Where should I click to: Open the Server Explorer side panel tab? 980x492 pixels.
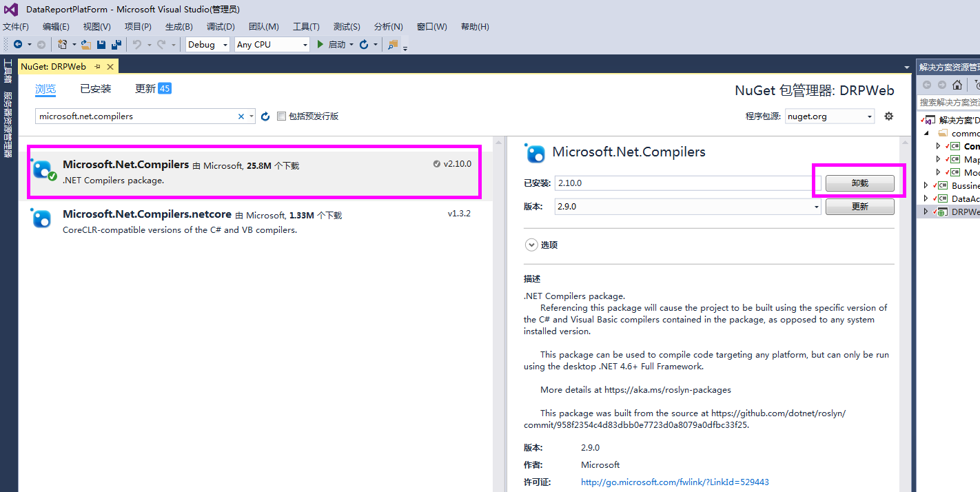[x=8, y=125]
